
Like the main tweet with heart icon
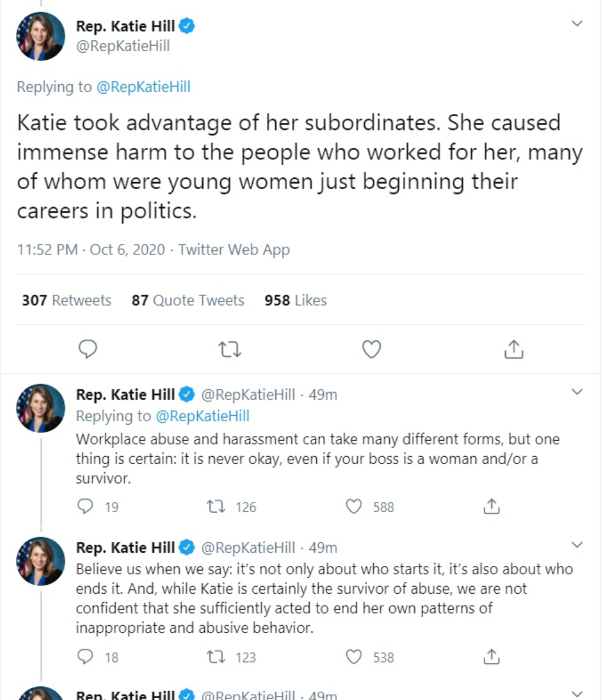(371, 350)
